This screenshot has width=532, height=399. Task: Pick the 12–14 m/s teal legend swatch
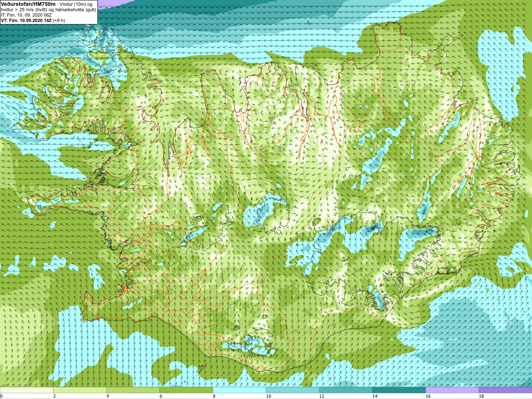(346, 390)
